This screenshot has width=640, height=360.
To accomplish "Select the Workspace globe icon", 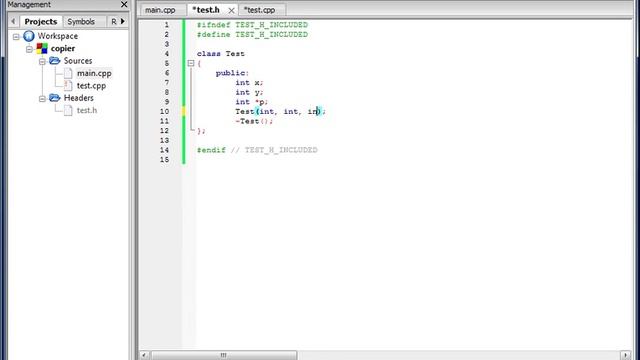I will click(x=29, y=36).
